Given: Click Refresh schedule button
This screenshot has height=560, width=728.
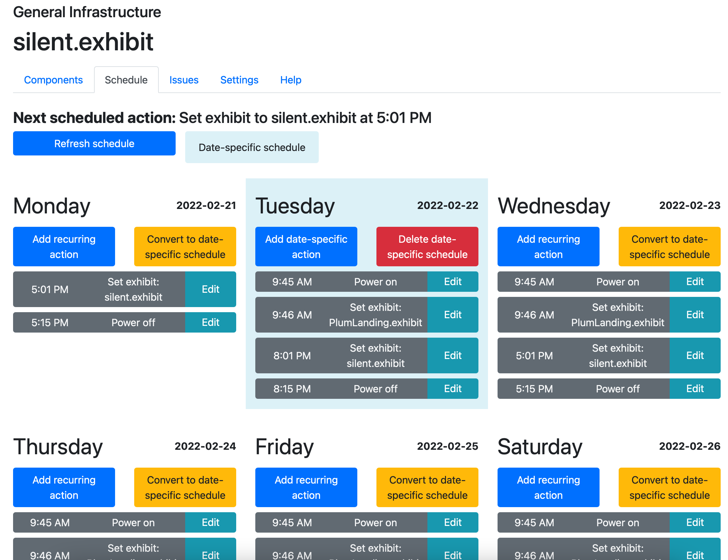Looking at the screenshot, I should point(94,143).
